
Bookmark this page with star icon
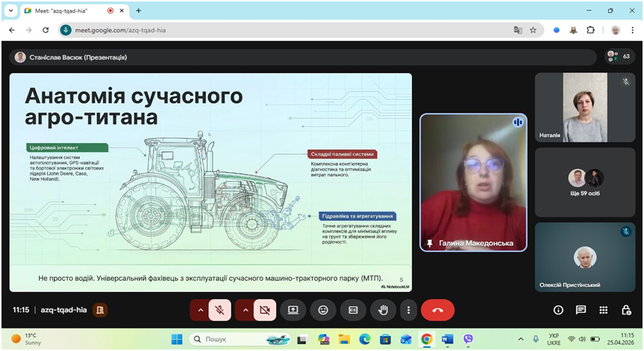coord(533,31)
